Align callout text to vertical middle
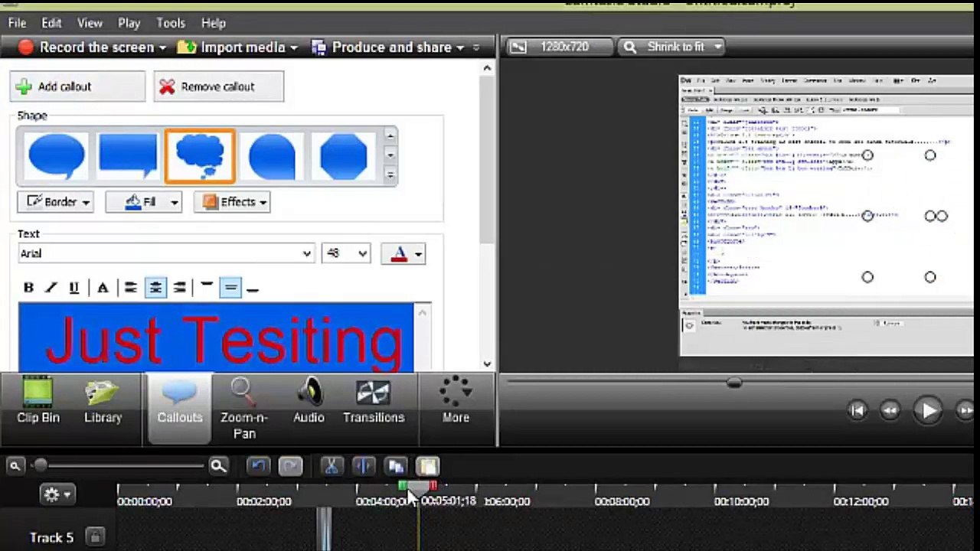This screenshot has height=551, width=980. click(230, 287)
